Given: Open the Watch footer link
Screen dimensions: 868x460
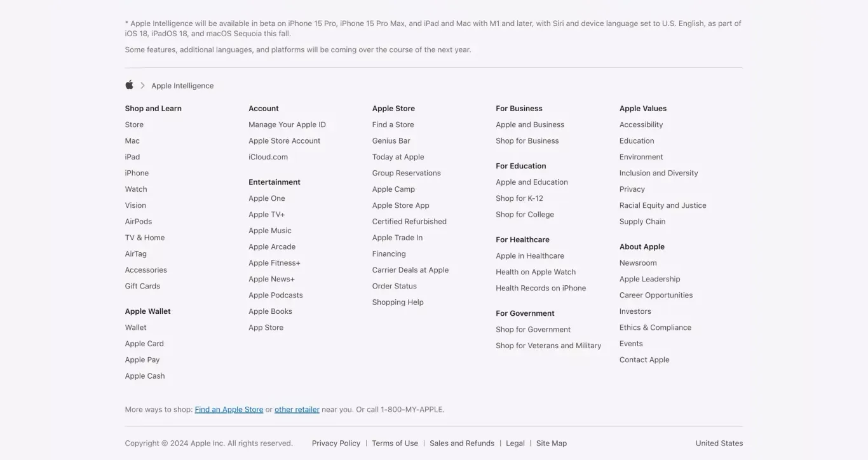Looking at the screenshot, I should (136, 189).
